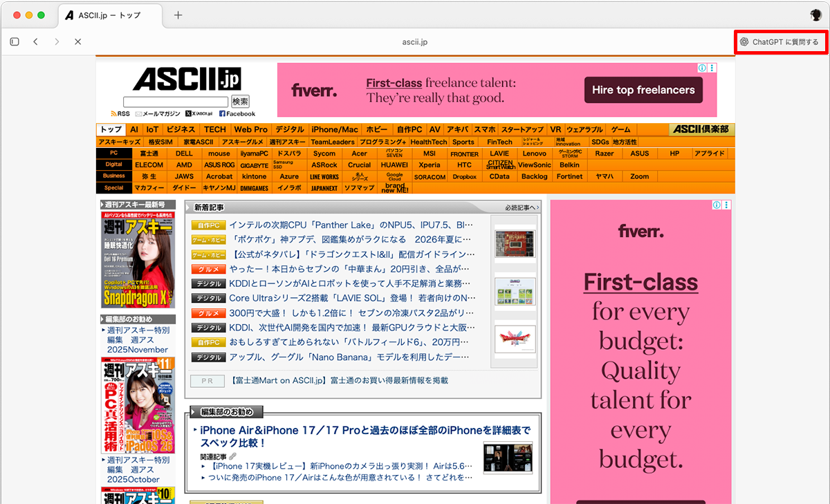This screenshot has height=504, width=830.
Task: Open 週刊アスキー特別編集 週アス2025November link
Action: 138,339
